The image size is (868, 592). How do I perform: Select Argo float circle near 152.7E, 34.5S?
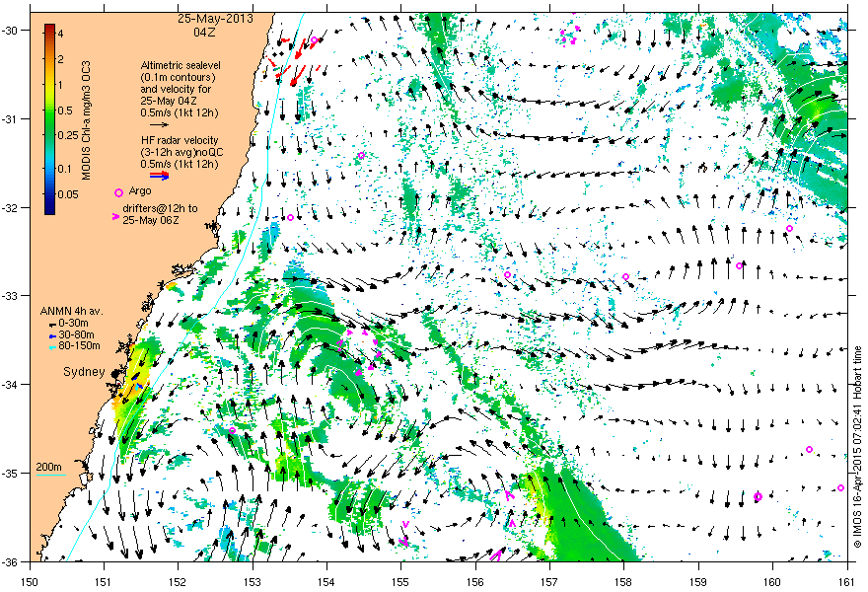point(232,430)
